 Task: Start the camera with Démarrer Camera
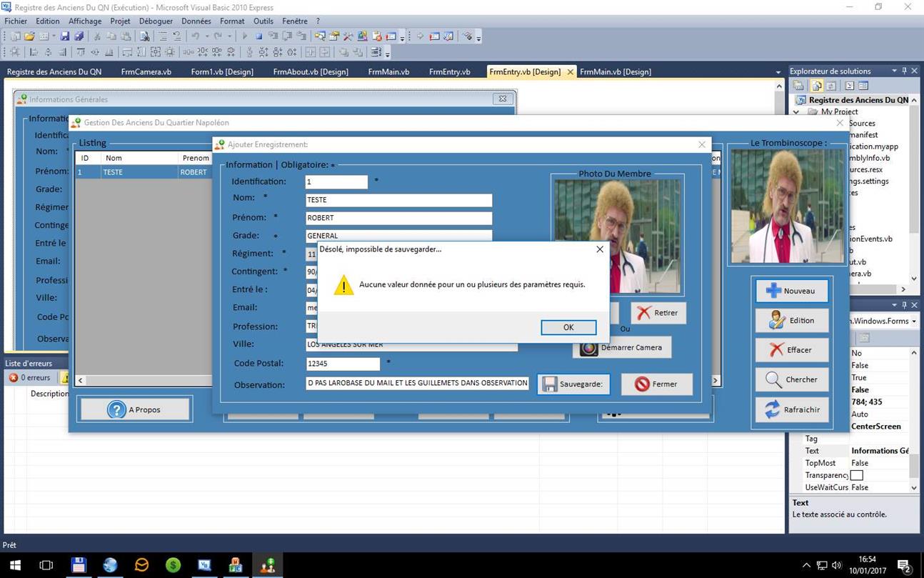click(x=621, y=347)
